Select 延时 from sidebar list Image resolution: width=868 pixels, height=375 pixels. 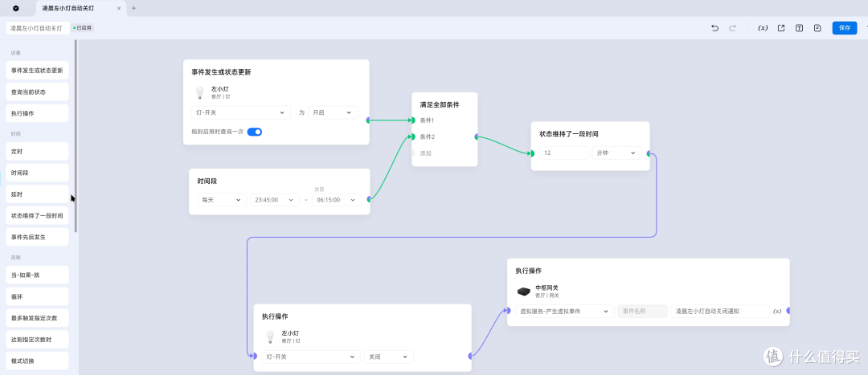pyautogui.click(x=37, y=194)
